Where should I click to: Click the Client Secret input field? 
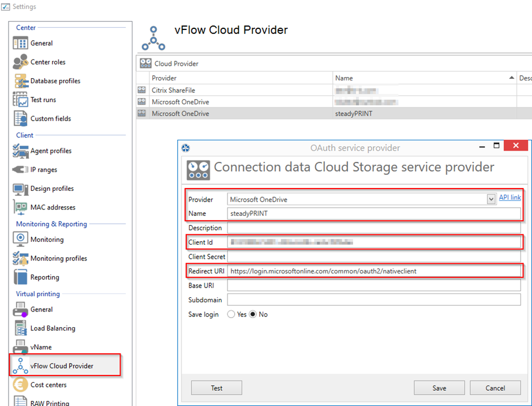(374, 257)
